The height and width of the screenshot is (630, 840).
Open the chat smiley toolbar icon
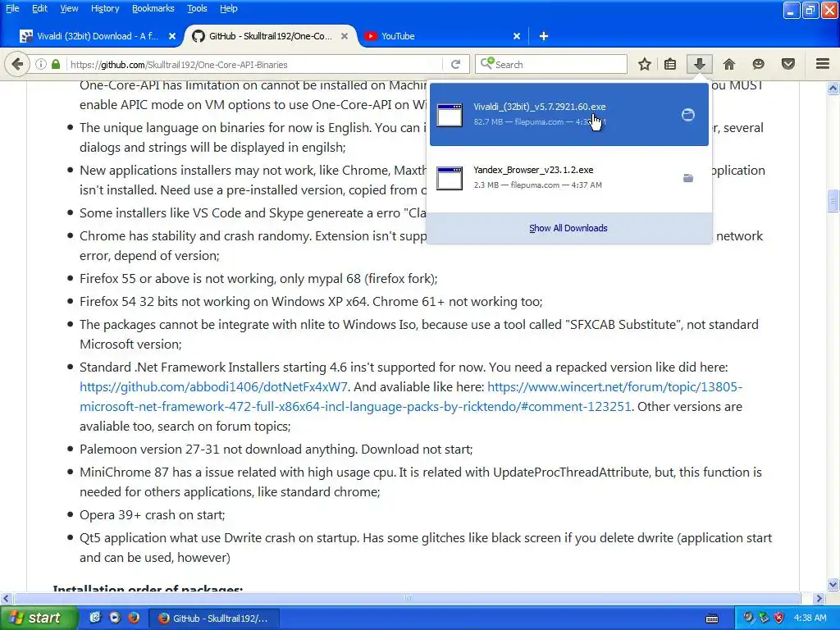pyautogui.click(x=758, y=64)
